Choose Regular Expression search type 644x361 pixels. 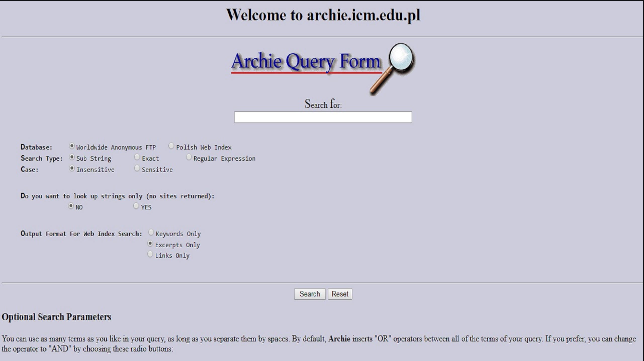tap(189, 156)
